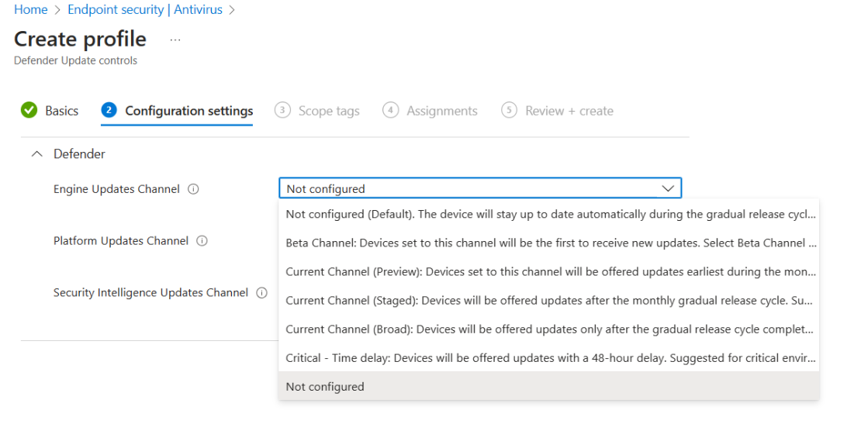The image size is (868, 448).
Task: Open the ellipsis menu next to Create profile
Action: coord(175,39)
